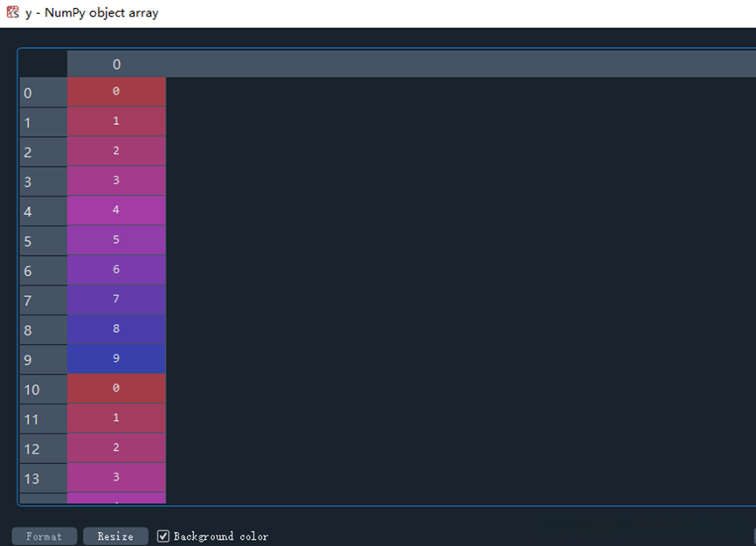
Task: Select row header 2
Action: point(44,152)
